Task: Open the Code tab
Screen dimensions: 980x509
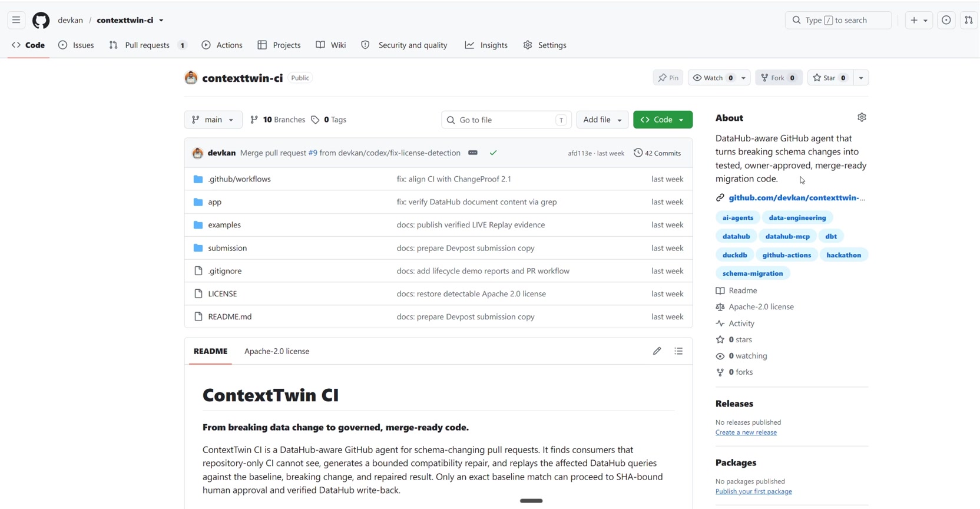Action: pos(28,45)
